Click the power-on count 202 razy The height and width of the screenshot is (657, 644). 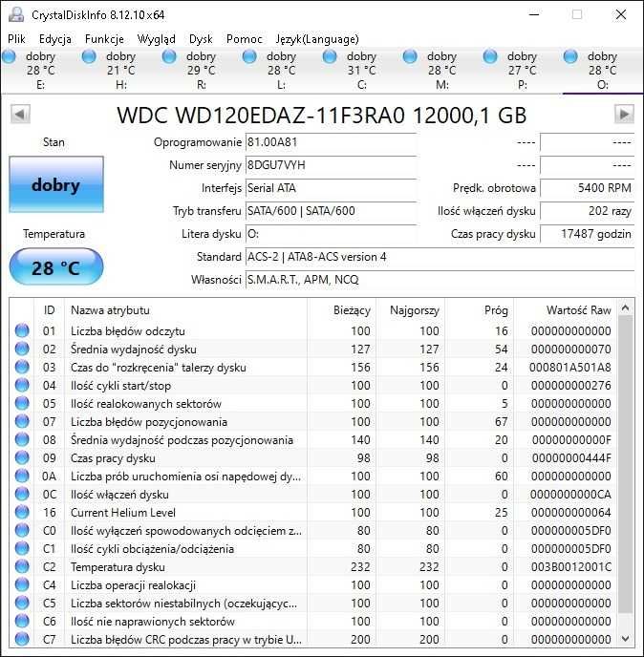pyautogui.click(x=587, y=211)
